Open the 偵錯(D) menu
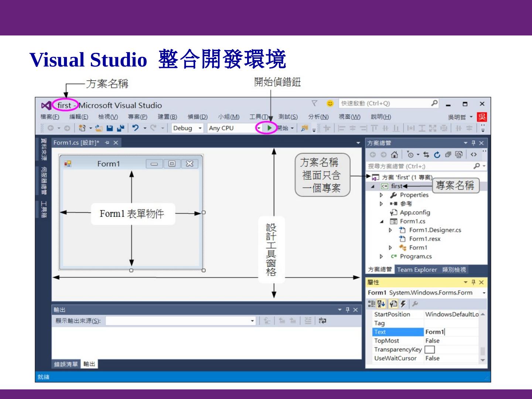Viewport: 532px width, 399px height. pyautogui.click(x=197, y=117)
